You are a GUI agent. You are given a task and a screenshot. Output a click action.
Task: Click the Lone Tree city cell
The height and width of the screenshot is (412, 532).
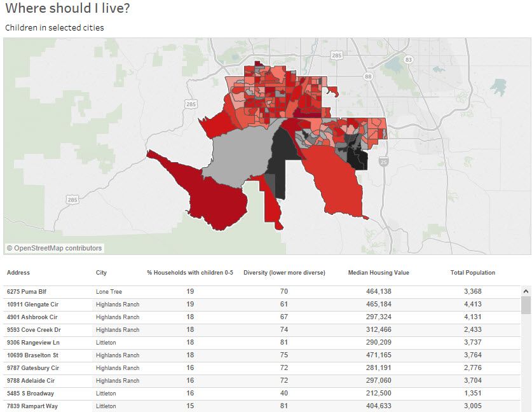click(109, 292)
